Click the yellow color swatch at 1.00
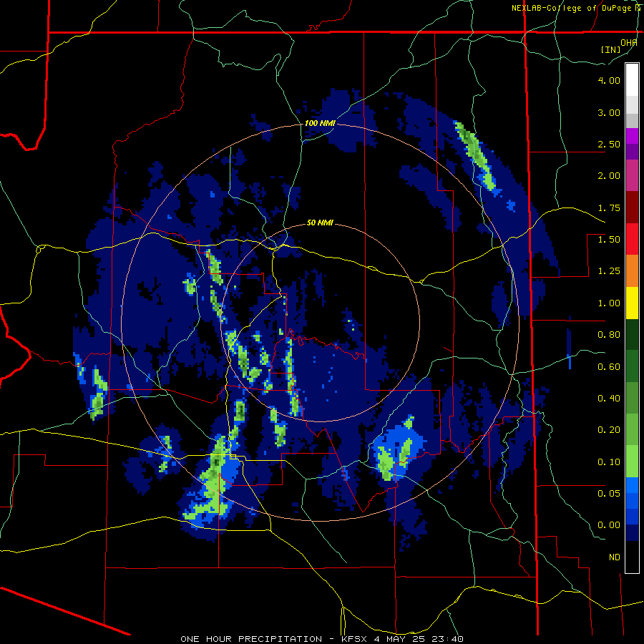 (632, 303)
